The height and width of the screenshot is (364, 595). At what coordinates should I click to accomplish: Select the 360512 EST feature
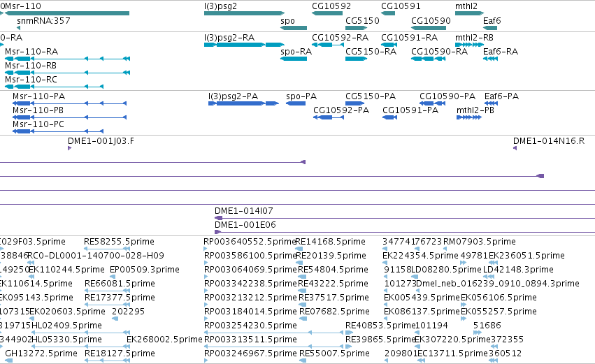click(x=494, y=361)
